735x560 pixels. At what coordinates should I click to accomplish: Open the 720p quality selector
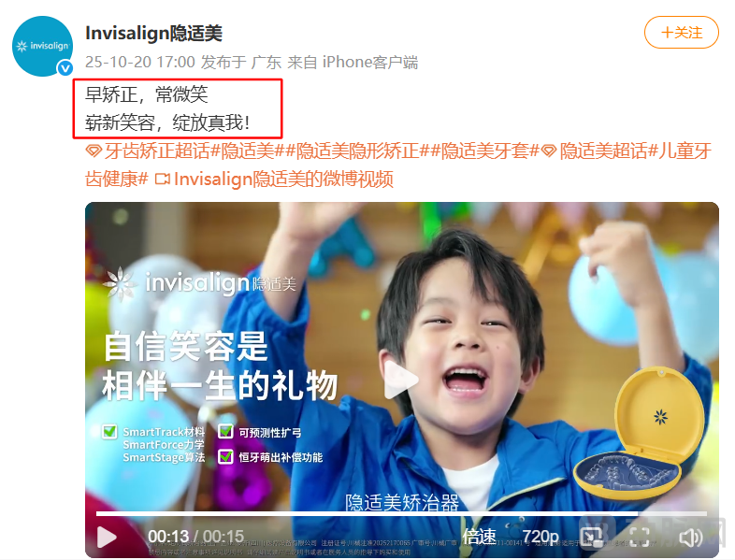coord(540,537)
